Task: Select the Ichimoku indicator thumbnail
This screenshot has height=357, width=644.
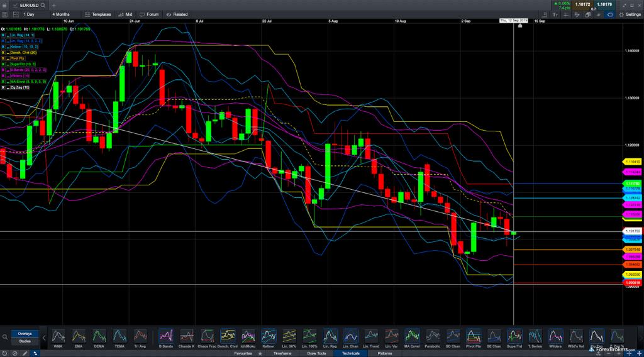Action: pos(247,337)
